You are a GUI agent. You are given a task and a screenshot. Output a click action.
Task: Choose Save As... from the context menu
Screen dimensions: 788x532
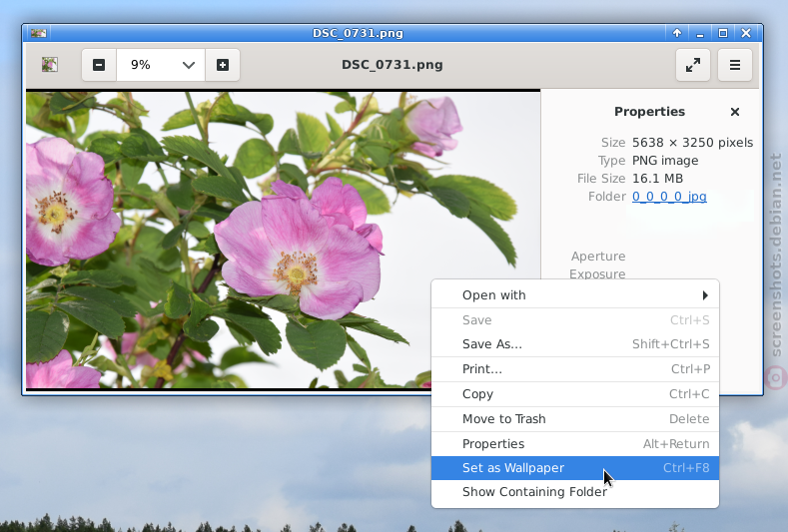click(x=575, y=344)
